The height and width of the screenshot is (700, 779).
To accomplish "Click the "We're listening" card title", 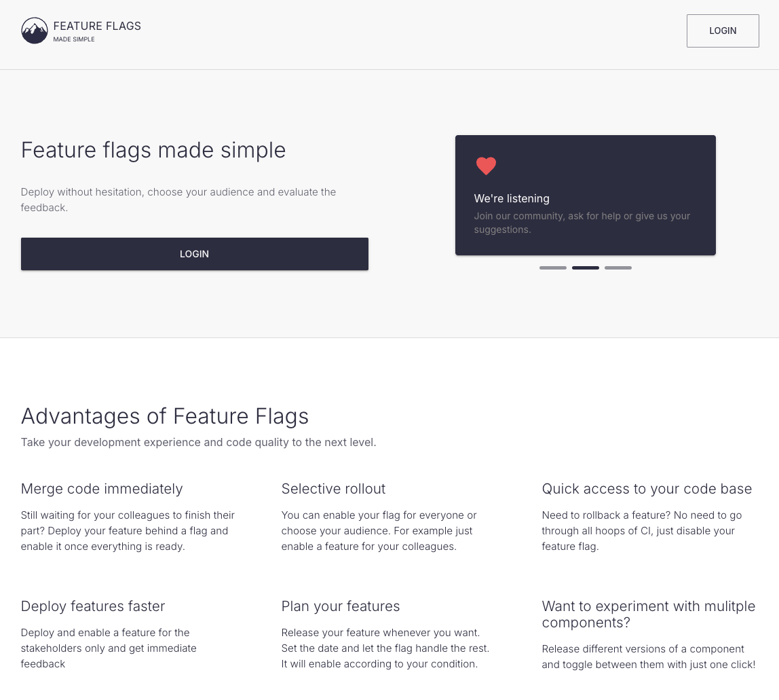I will point(512,198).
